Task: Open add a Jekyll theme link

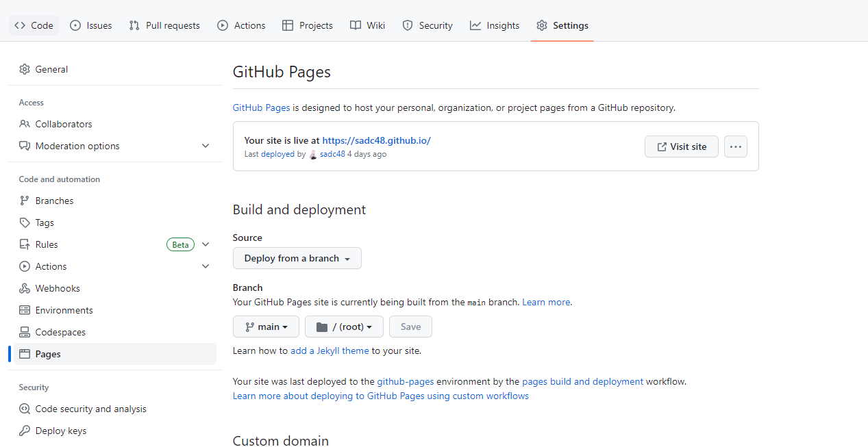Action: [330, 350]
